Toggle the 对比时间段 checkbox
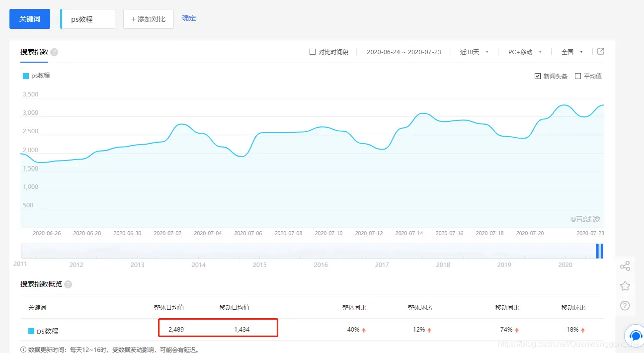The width and height of the screenshot is (644, 353). tap(313, 52)
